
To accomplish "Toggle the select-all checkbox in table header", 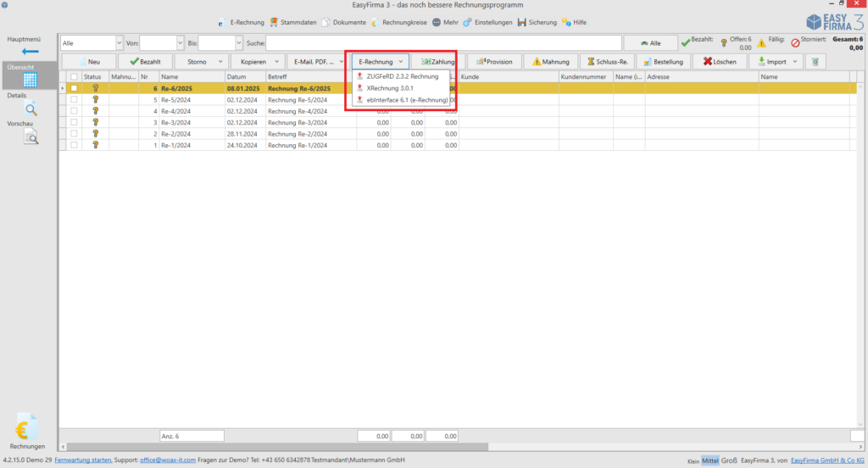I will pyautogui.click(x=74, y=77).
